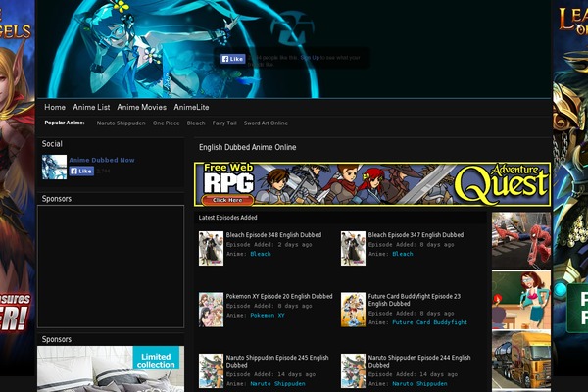
Task: Click the Naruto Shippuden Episode 244 thumbnail
Action: (353, 371)
